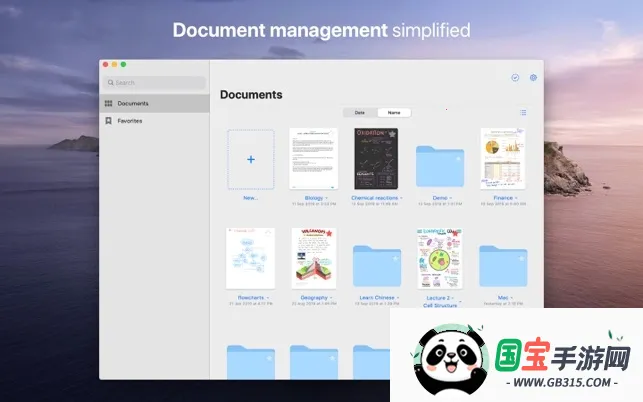Click the Search field in the sidebar
The image size is (643, 402).
pyautogui.click(x=154, y=82)
